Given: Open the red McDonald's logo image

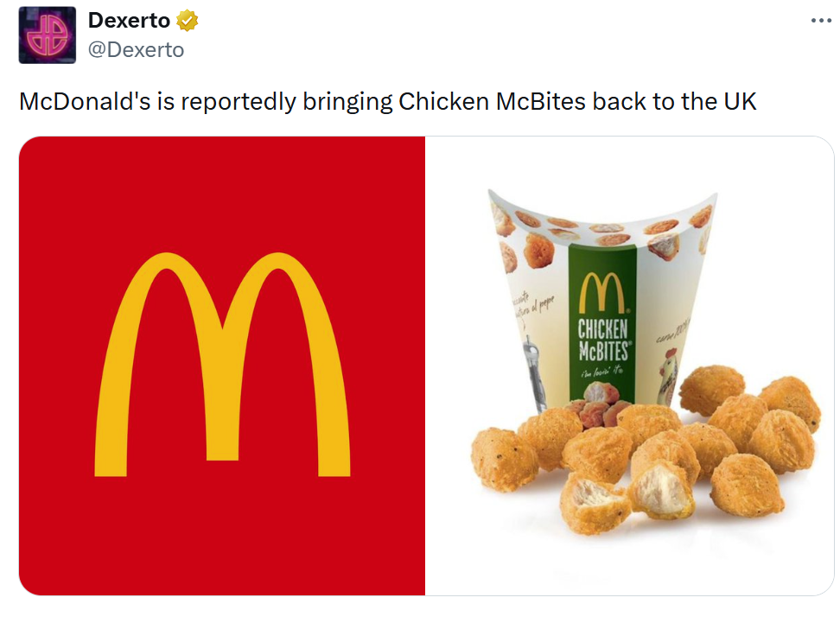Looking at the screenshot, I should (x=222, y=366).
